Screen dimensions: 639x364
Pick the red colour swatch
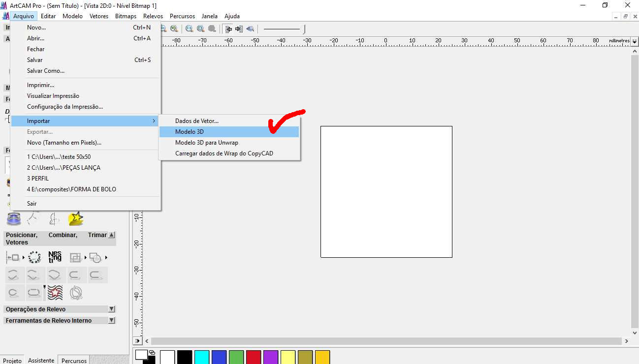pyautogui.click(x=254, y=358)
